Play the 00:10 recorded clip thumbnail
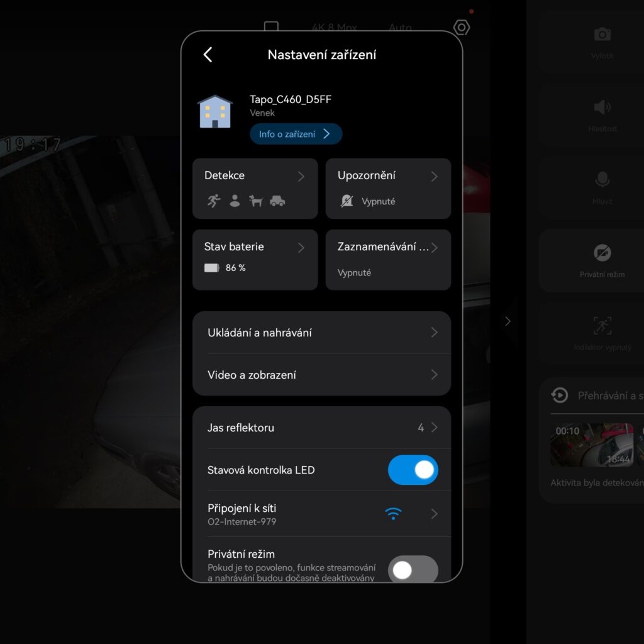This screenshot has height=644, width=644. 592,445
